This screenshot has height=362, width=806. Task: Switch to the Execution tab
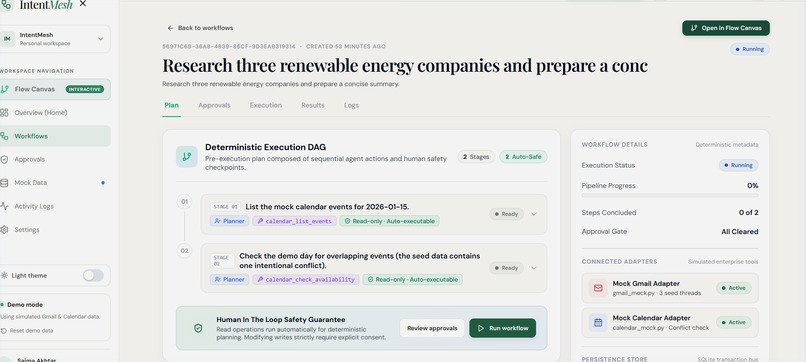coord(266,105)
